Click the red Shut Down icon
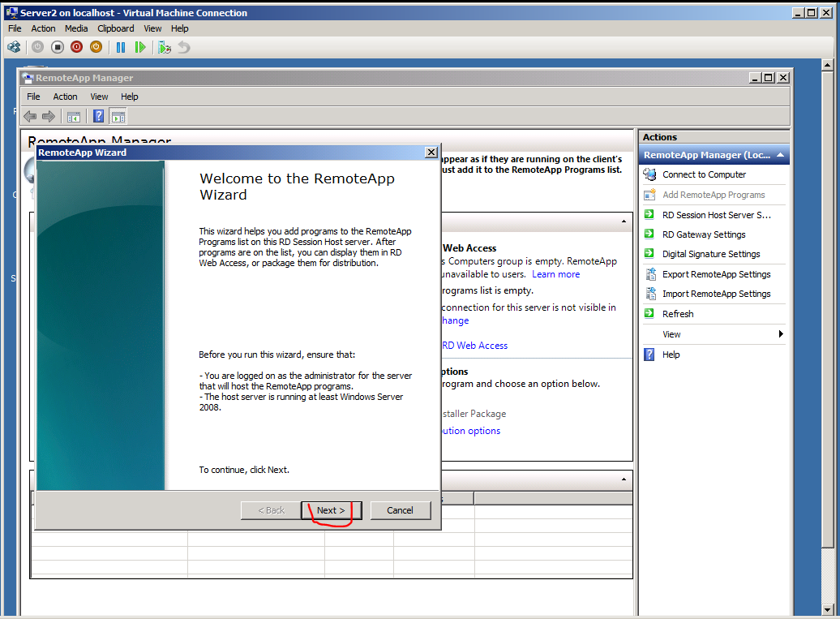 click(x=76, y=48)
